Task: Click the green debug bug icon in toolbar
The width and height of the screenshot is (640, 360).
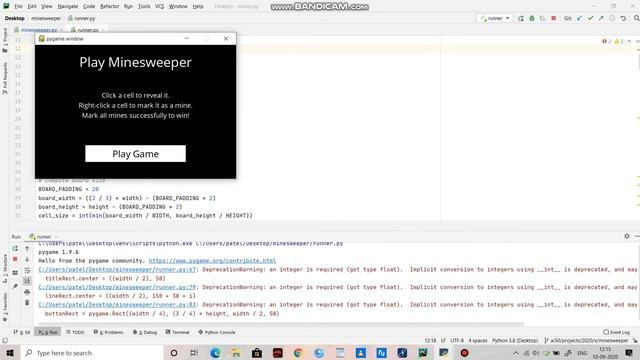Action: tap(532, 18)
